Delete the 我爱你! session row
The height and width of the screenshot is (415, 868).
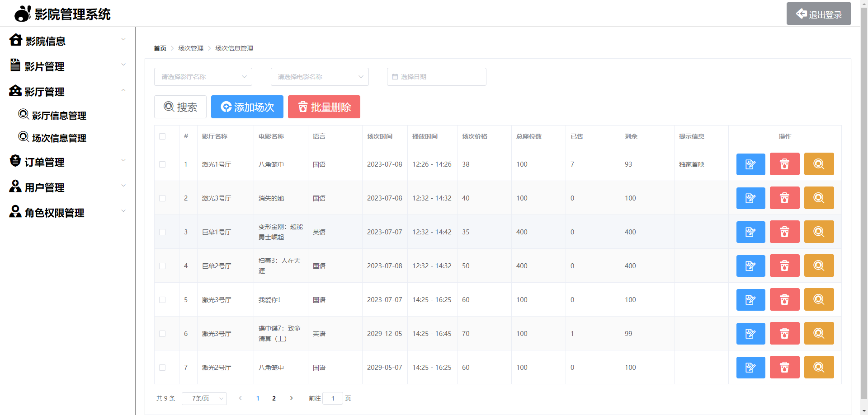(x=784, y=300)
